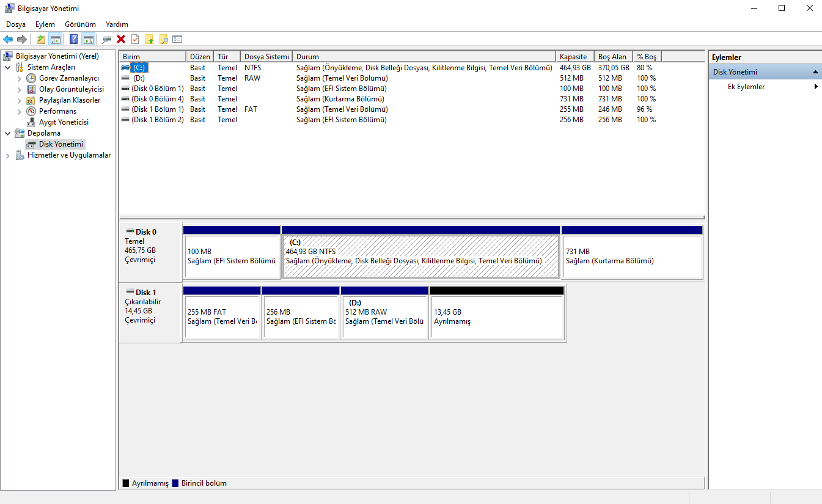Click the yellow page with green arrow icon
This screenshot has width=822, height=504.
pos(149,40)
